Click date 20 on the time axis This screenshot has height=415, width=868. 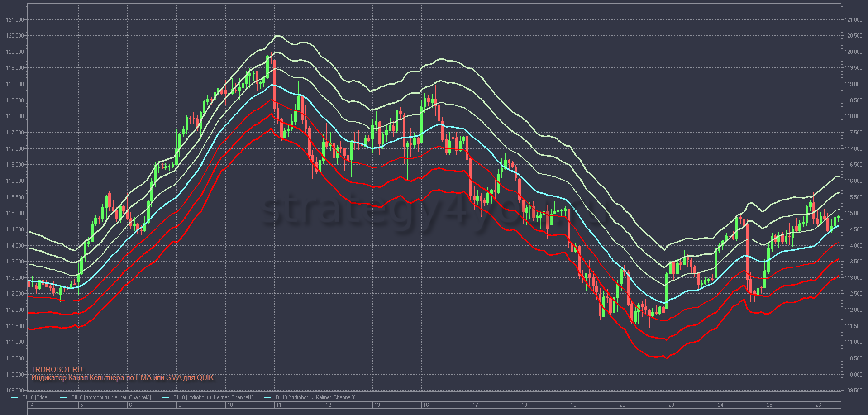[622, 405]
